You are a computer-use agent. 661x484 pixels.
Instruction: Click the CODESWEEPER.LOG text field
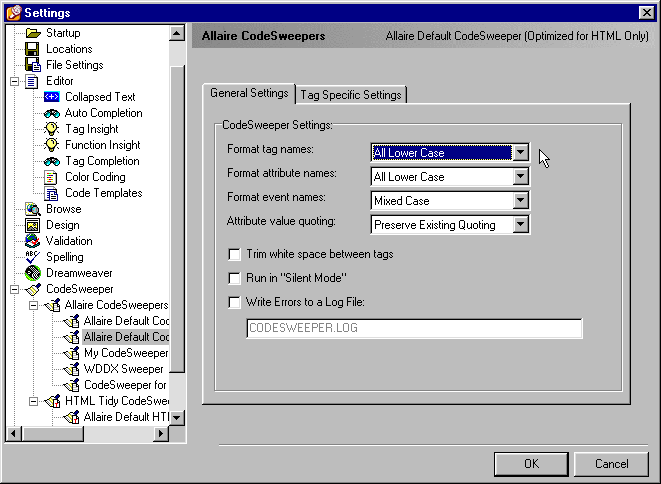point(413,329)
